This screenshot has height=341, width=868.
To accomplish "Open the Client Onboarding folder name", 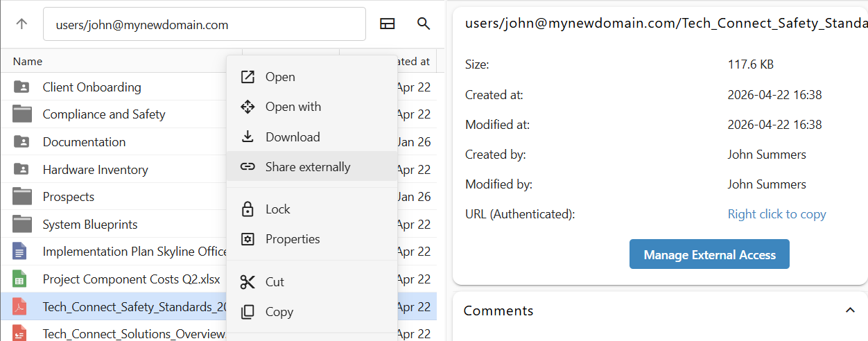I will coord(92,87).
